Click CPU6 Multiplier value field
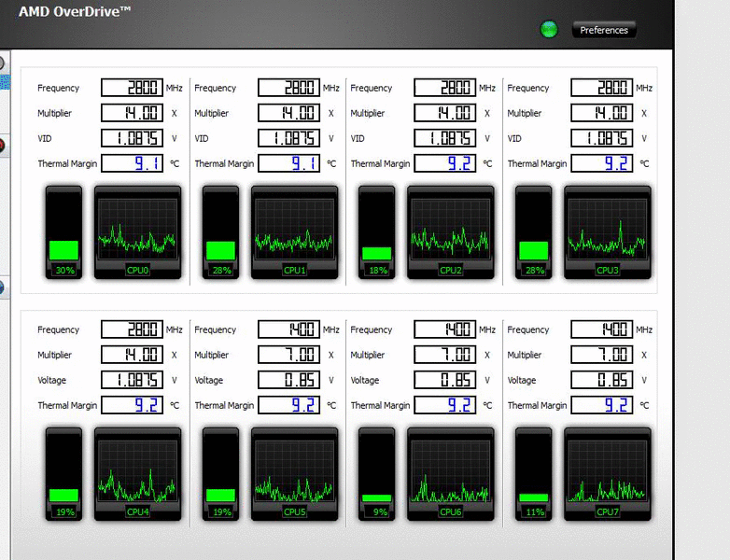Image resolution: width=730 pixels, height=560 pixels. point(445,355)
